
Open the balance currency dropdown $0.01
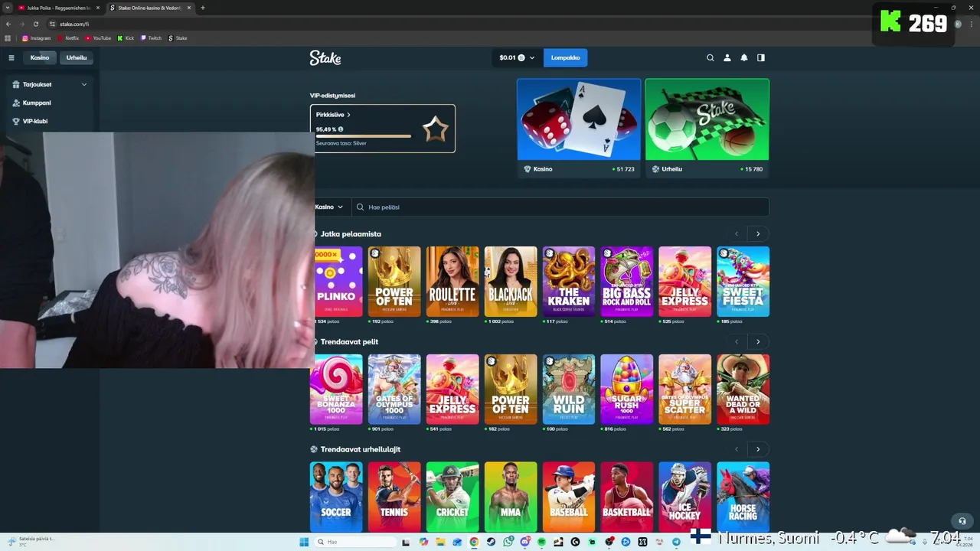click(517, 57)
